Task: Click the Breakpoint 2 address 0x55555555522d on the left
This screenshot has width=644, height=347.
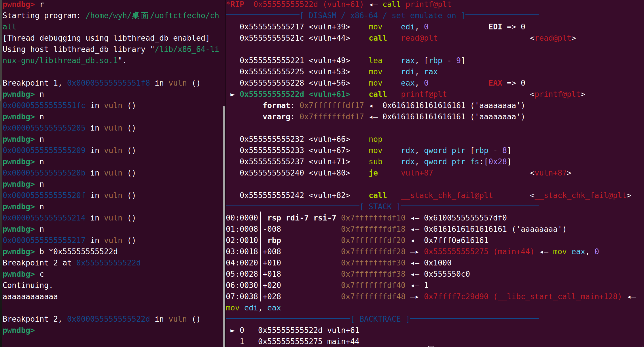Action: [108, 263]
